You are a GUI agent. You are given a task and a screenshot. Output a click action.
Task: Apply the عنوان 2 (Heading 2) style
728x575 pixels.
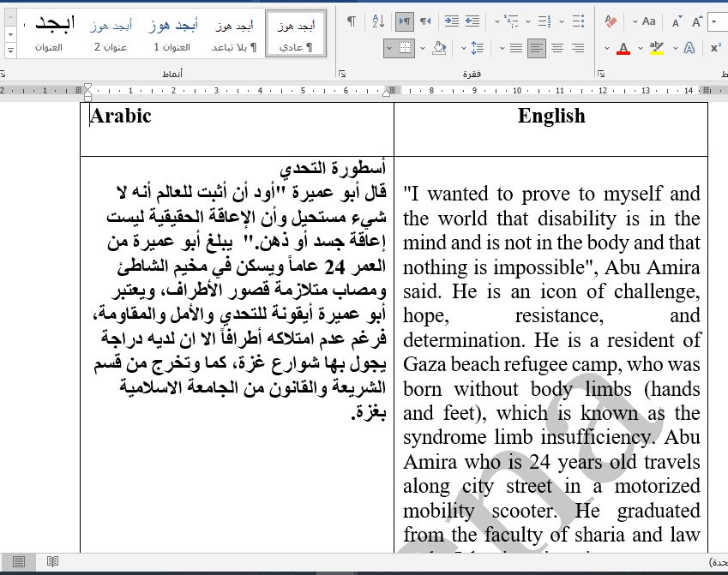click(x=111, y=34)
